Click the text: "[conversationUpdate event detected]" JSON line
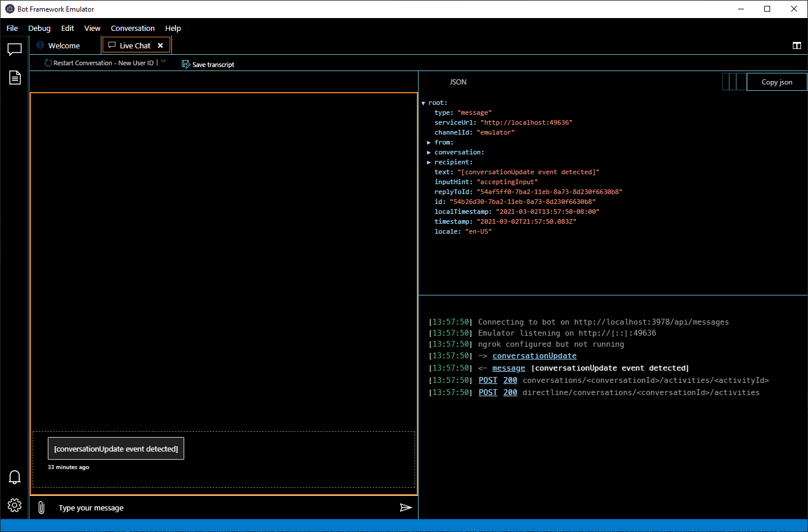Screen dimensions: 808x532 tap(517, 172)
